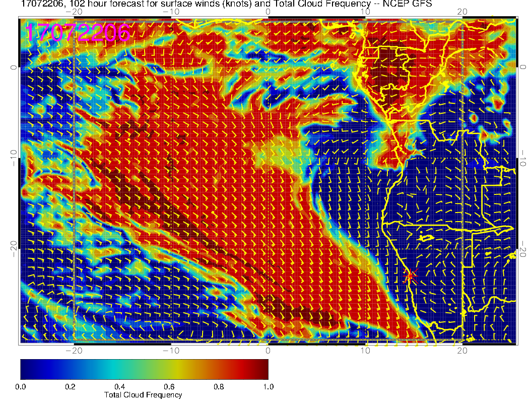Click the 10 longitude label on the bottom axis
The width and height of the screenshot is (532, 411).
click(366, 351)
